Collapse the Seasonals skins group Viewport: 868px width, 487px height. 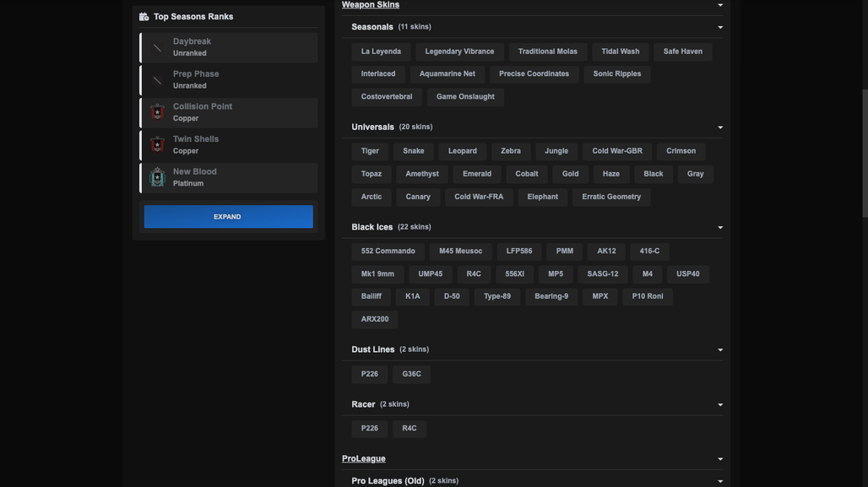click(720, 27)
